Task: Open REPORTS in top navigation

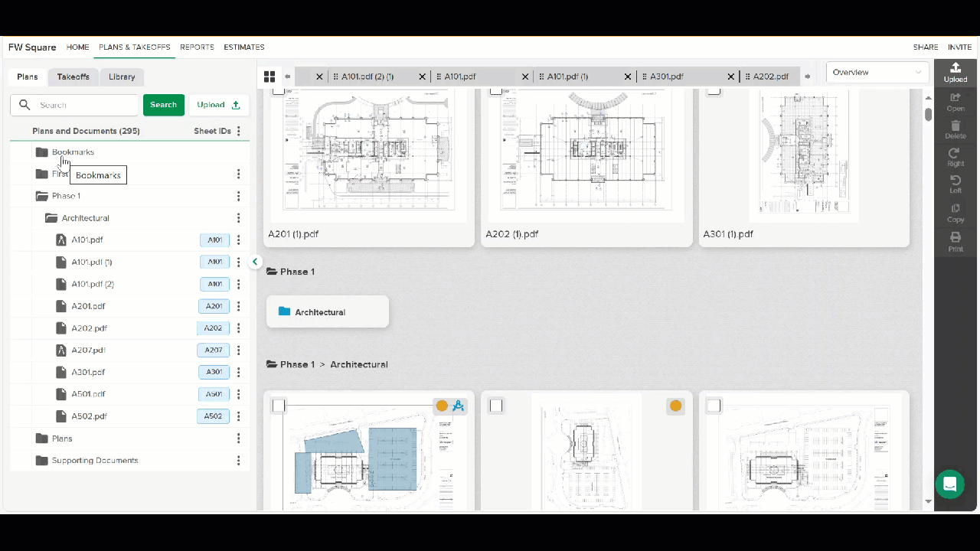Action: click(x=197, y=47)
